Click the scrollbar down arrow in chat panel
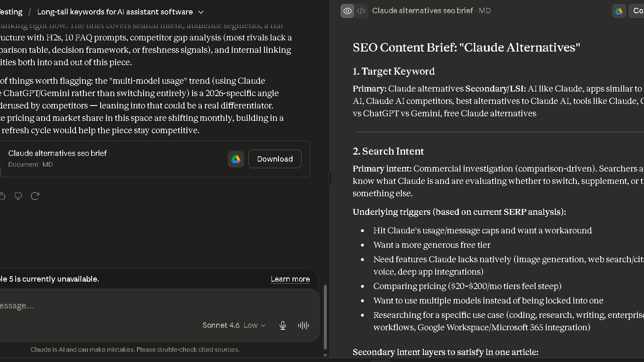 [325, 355]
